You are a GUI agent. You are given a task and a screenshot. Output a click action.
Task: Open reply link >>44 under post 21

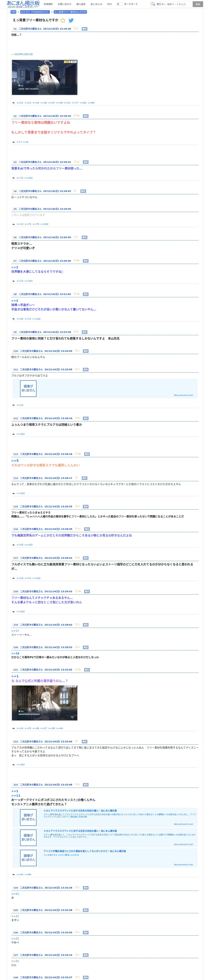[60, 728]
